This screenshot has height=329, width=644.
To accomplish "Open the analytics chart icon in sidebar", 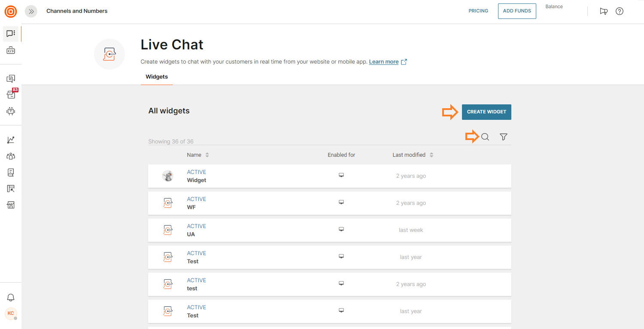I will [11, 140].
